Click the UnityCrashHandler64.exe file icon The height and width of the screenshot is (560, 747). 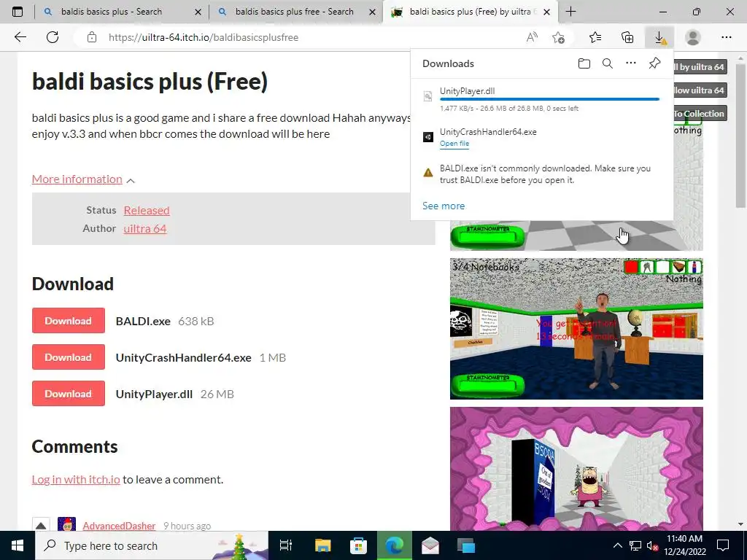click(428, 137)
